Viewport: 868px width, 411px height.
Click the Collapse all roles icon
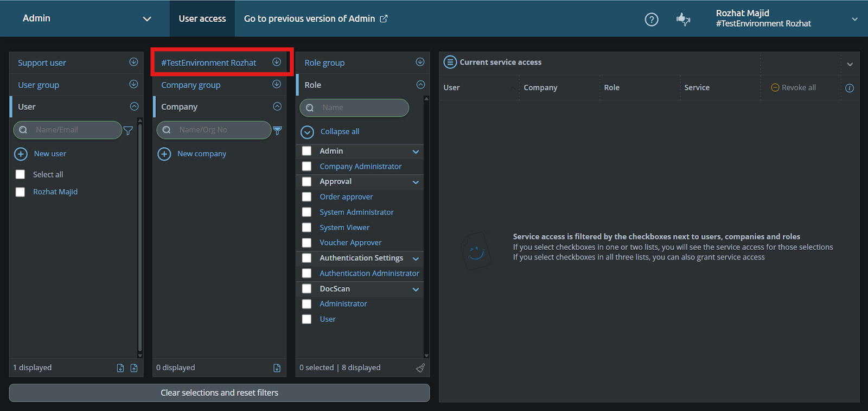(x=307, y=132)
